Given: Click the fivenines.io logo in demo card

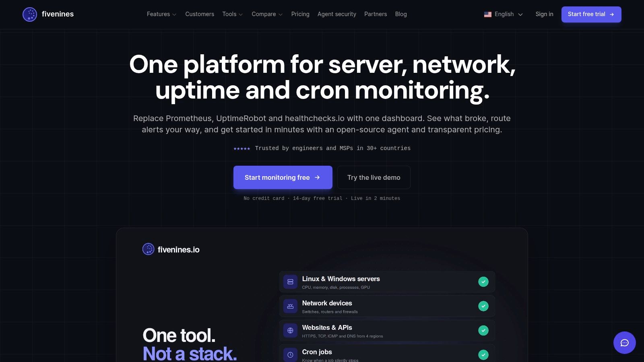Looking at the screenshot, I should (x=171, y=249).
